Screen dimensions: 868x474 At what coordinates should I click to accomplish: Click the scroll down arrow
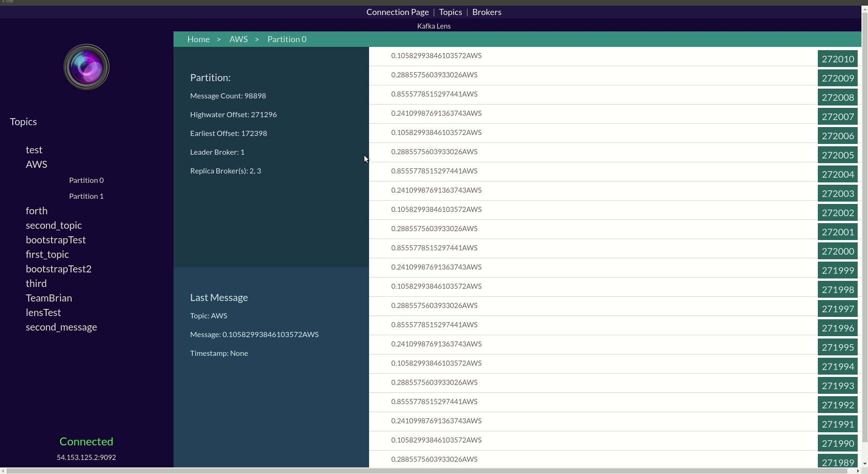tap(865, 464)
